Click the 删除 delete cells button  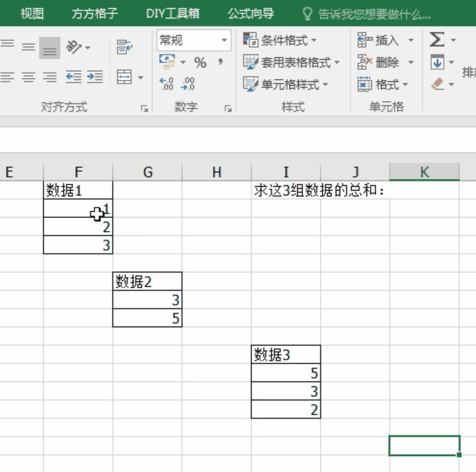point(378,62)
